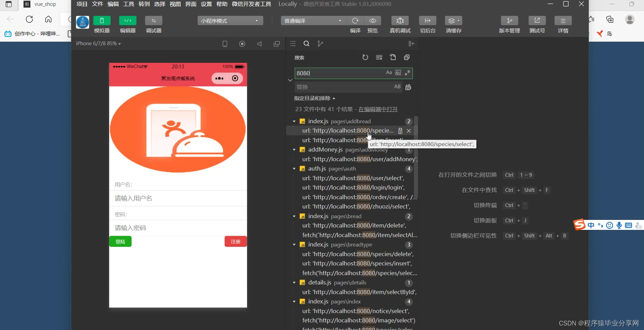Image resolution: width=644 pixels, height=330 pixels.
Task: Dismiss the species/select search result with X
Action: point(409,131)
